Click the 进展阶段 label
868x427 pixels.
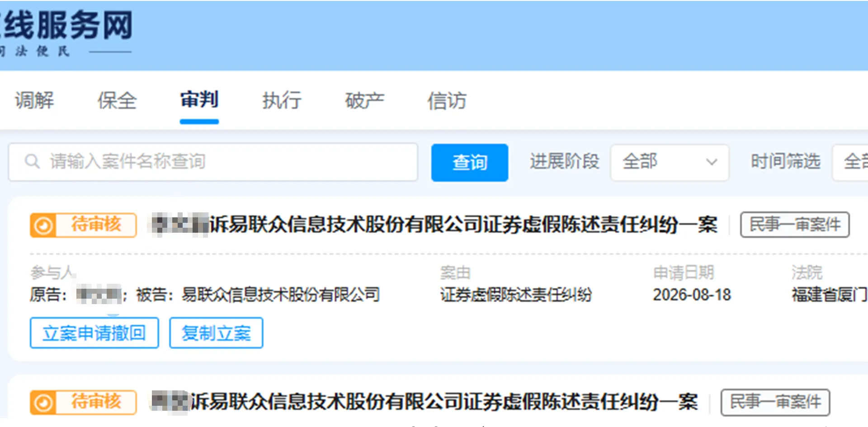pyautogui.click(x=565, y=161)
